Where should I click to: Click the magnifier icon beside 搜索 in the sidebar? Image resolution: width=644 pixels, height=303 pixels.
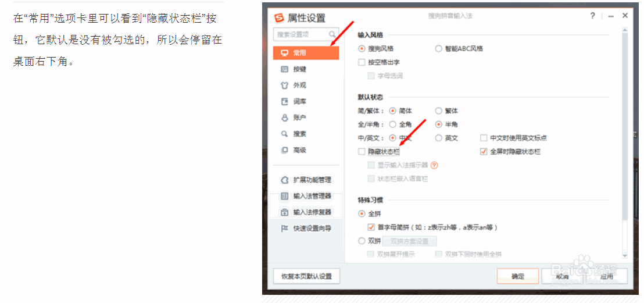[x=284, y=134]
